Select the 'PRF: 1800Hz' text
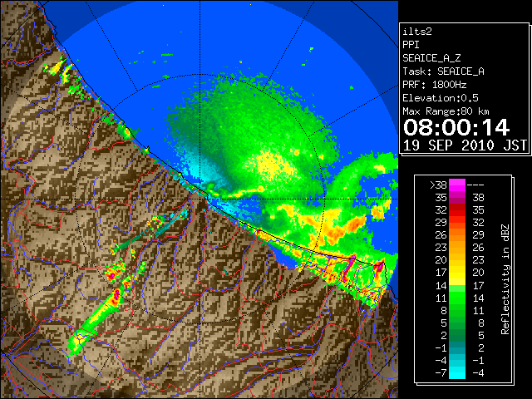This screenshot has width=532, height=399. pos(435,85)
